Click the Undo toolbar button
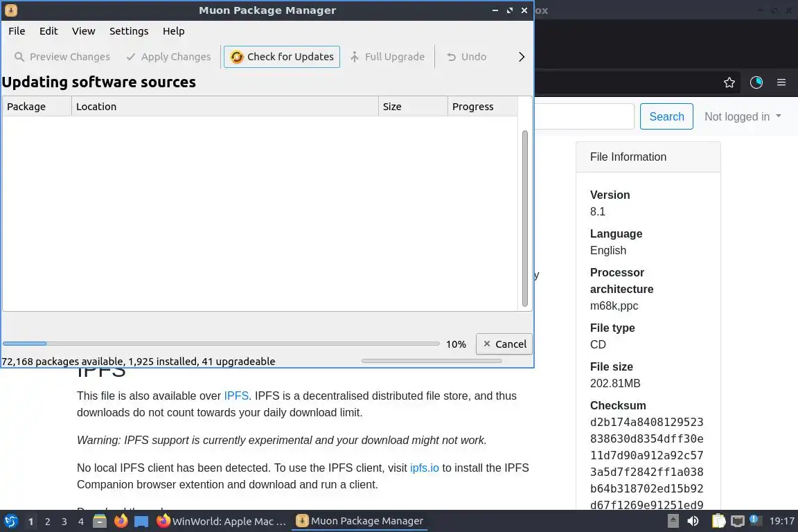 [x=467, y=57]
